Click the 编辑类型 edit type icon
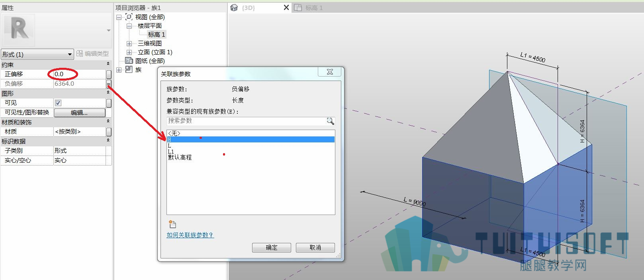The width and height of the screenshot is (644, 280). [x=80, y=53]
